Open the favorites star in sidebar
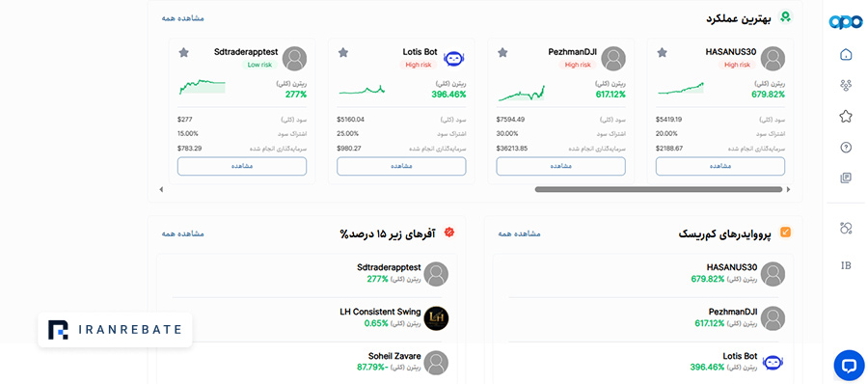 click(845, 117)
